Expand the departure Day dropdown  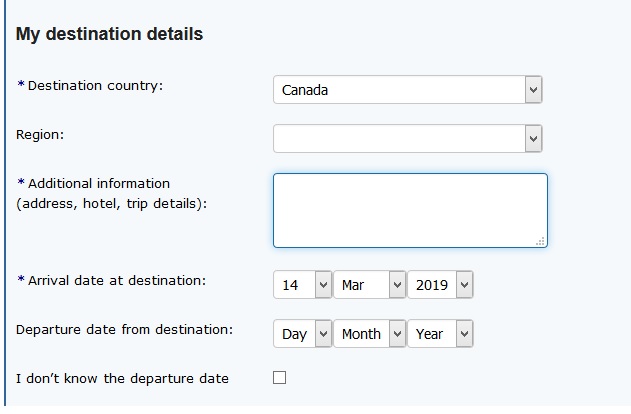(302, 334)
